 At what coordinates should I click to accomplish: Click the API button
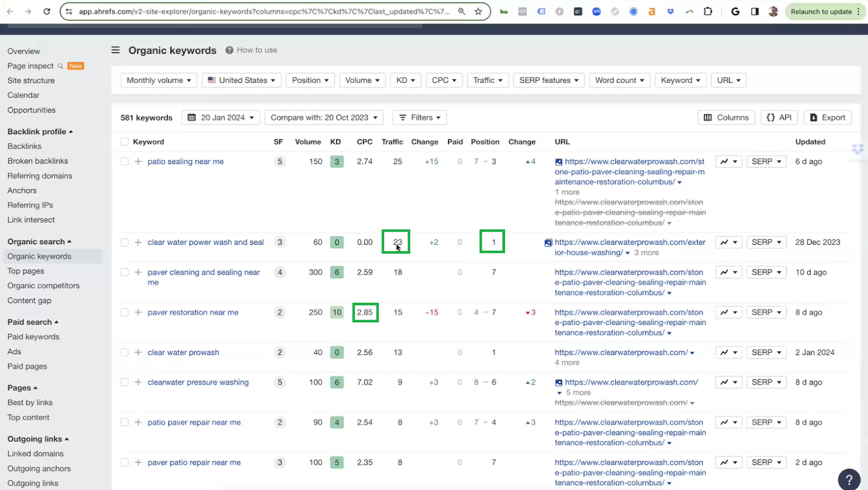click(779, 118)
